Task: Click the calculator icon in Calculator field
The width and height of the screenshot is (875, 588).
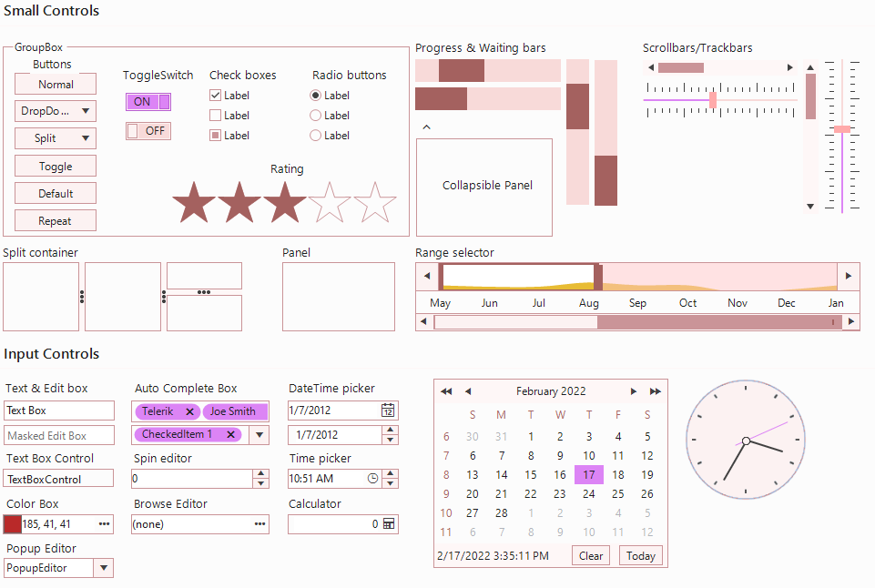Action: [390, 523]
